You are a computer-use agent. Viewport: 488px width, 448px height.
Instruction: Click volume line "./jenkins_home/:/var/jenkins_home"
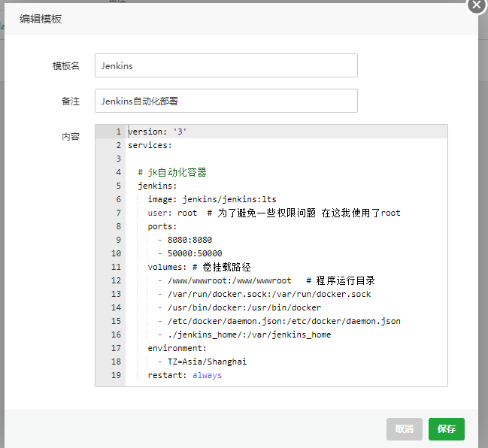250,334
